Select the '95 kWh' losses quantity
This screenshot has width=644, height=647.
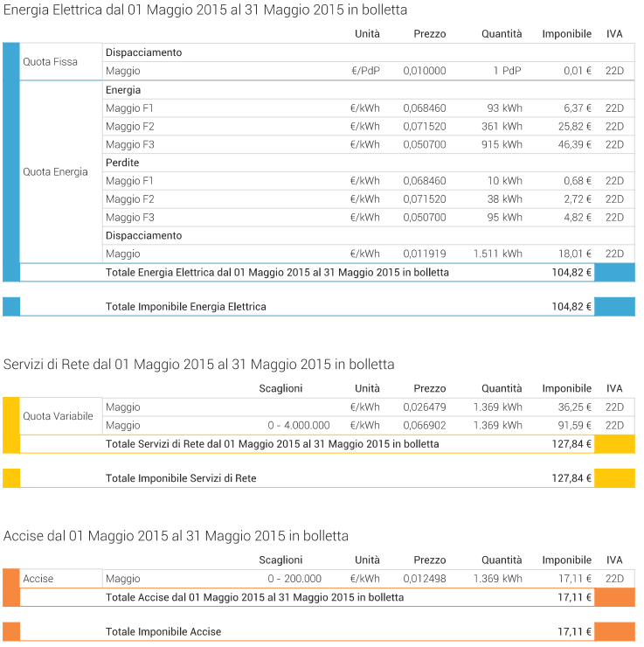(505, 217)
